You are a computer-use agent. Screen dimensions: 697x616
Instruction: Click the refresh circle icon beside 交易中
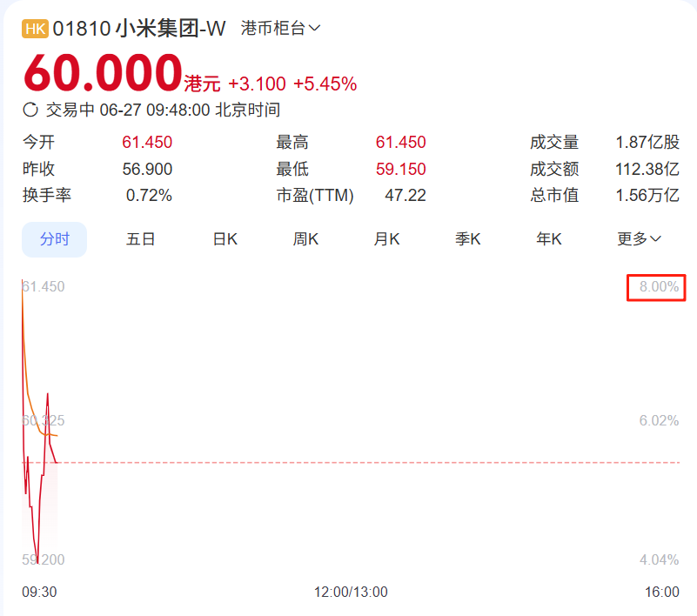(30, 110)
